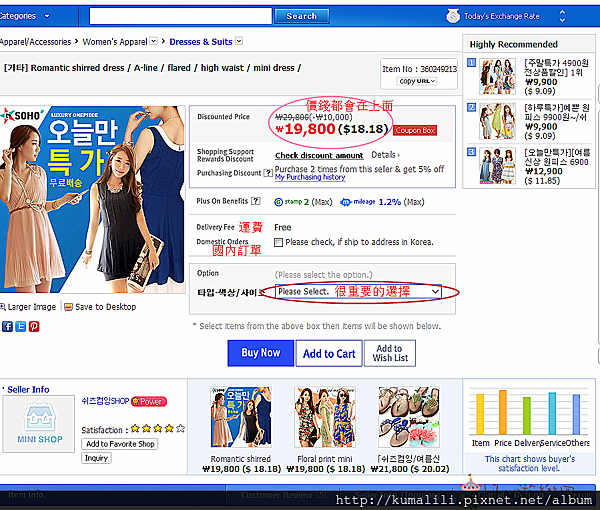Open Floral print mini product thumbnail
600x510 pixels.
[325, 417]
